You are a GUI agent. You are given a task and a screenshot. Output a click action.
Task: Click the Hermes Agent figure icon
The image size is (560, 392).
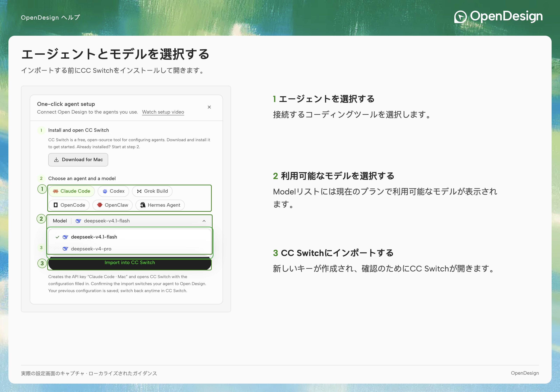coord(143,205)
